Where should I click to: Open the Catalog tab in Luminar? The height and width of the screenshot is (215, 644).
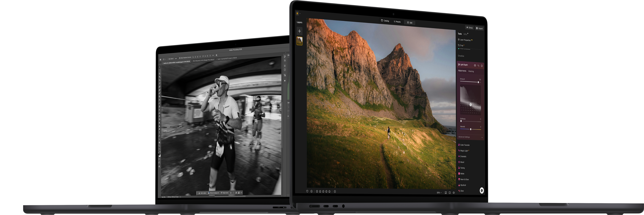click(385, 21)
